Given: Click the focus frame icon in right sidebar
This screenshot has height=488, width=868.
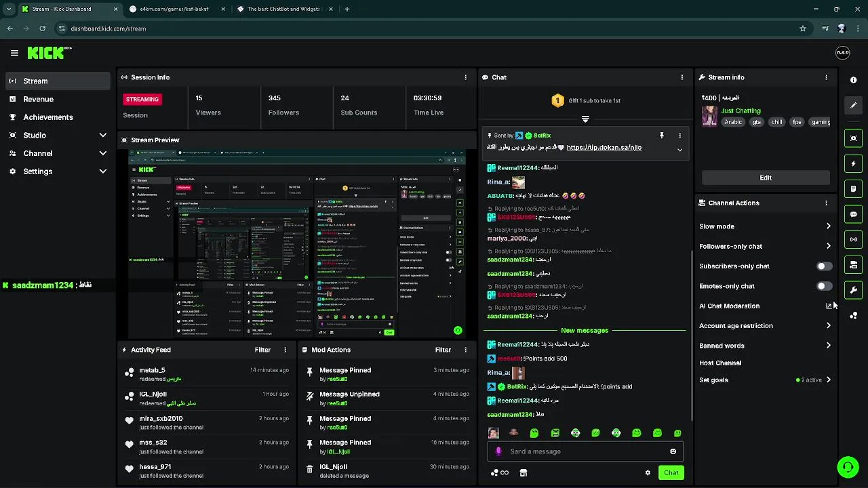Looking at the screenshot, I should tap(853, 138).
